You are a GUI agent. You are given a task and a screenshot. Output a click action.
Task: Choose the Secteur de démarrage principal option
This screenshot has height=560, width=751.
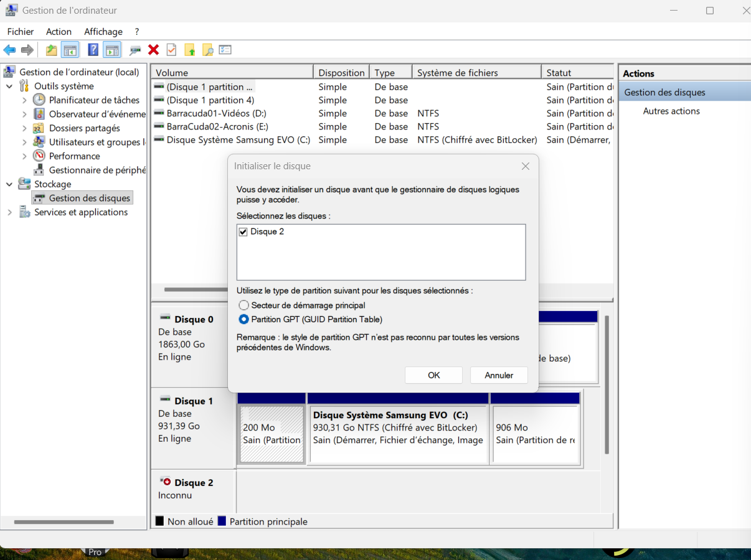(x=244, y=306)
